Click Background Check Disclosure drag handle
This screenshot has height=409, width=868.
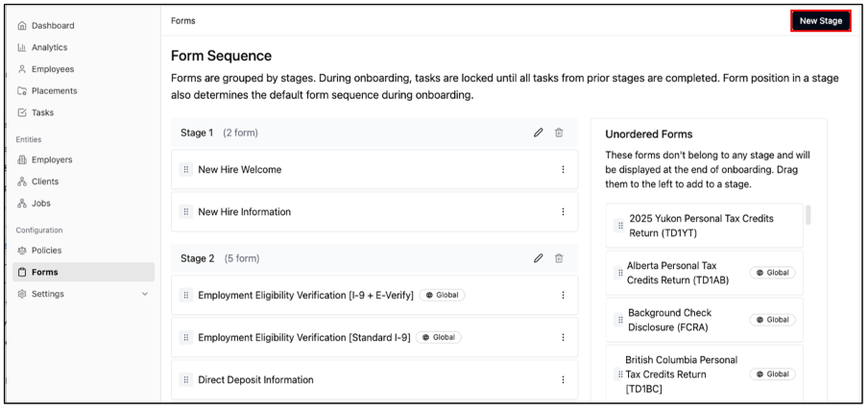(x=620, y=320)
